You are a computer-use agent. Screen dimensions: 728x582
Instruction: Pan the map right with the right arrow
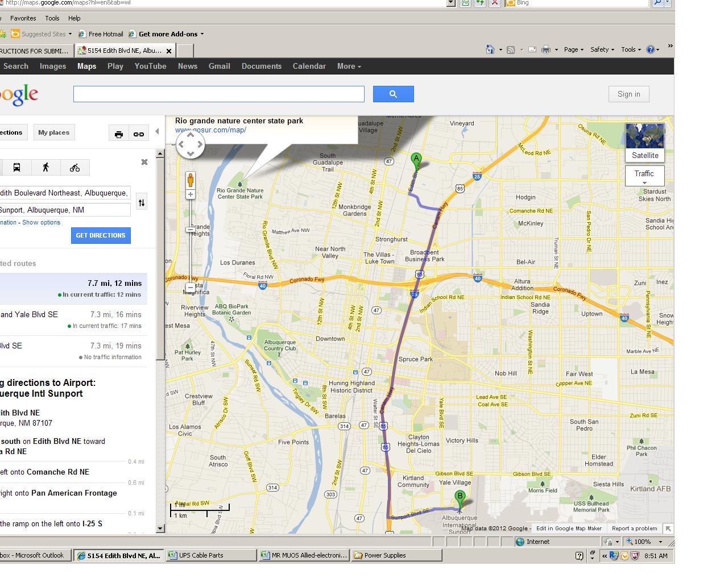coord(198,145)
